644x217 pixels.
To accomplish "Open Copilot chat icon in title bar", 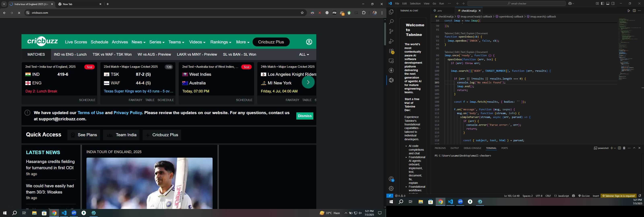I will [570, 3].
